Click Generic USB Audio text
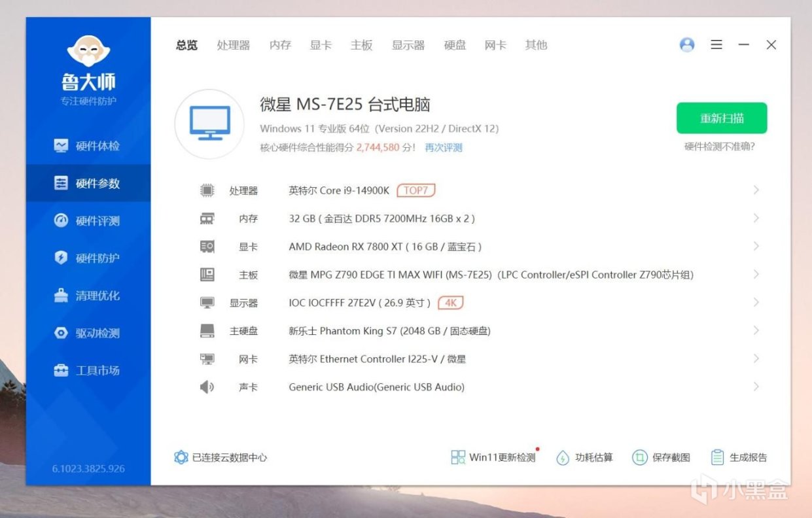812x518 pixels. tap(377, 387)
